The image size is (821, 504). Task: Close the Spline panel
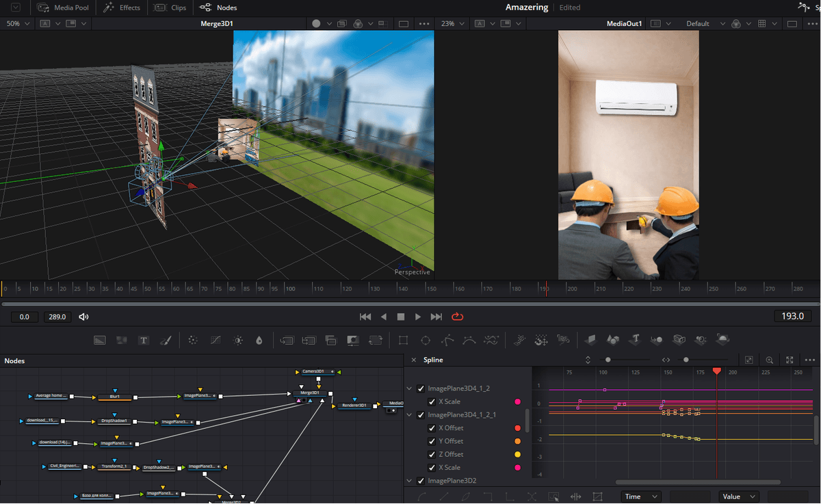pos(413,360)
